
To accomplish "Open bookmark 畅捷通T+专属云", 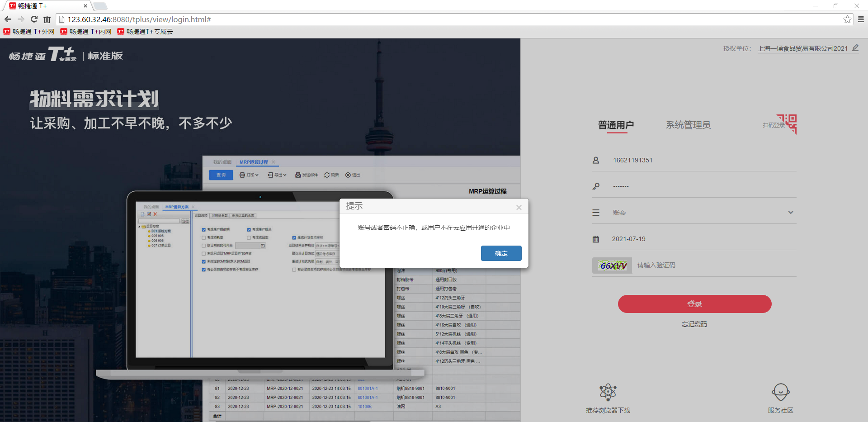I will pyautogui.click(x=145, y=32).
